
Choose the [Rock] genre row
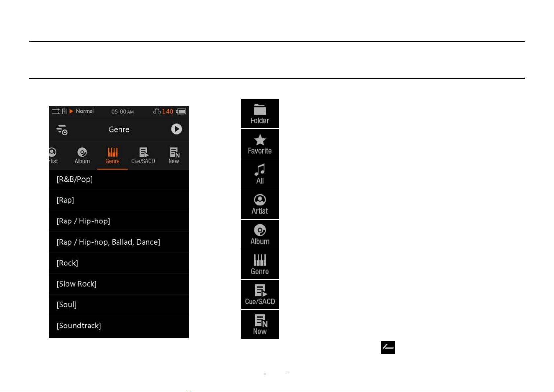point(119,263)
